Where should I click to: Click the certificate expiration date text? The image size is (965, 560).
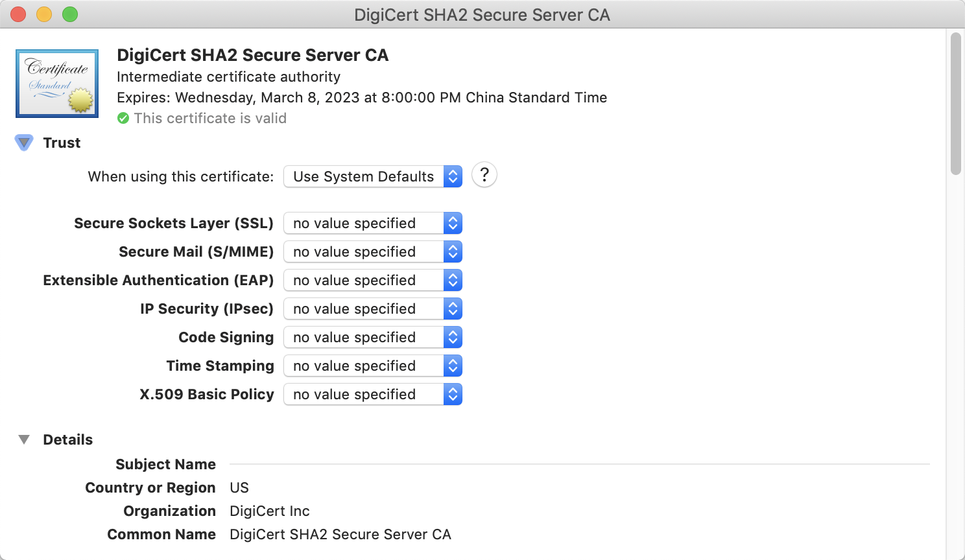[x=362, y=97]
